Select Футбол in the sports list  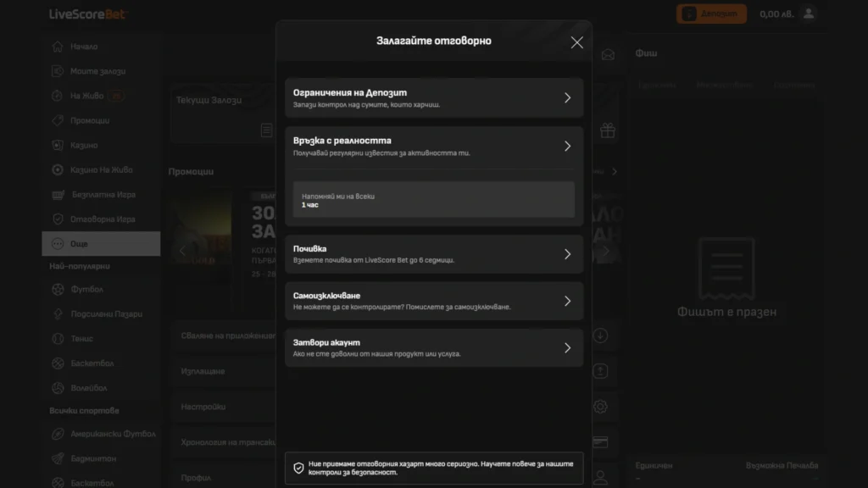coord(87,290)
